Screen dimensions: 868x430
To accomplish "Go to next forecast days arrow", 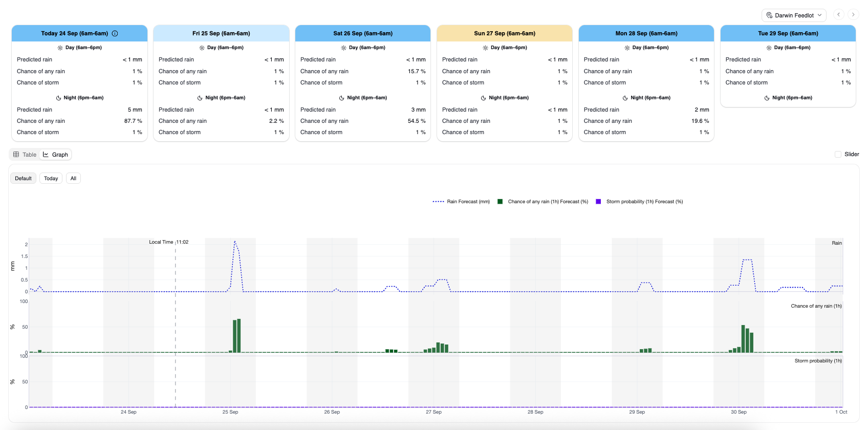I will click(x=853, y=14).
